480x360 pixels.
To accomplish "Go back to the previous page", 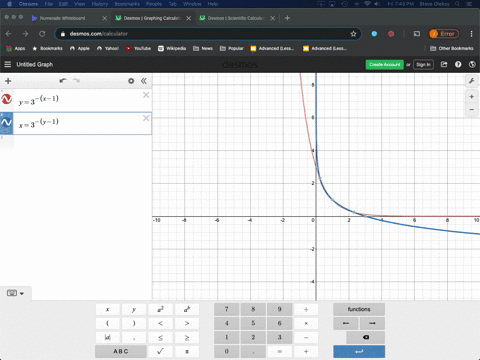I will (9, 34).
